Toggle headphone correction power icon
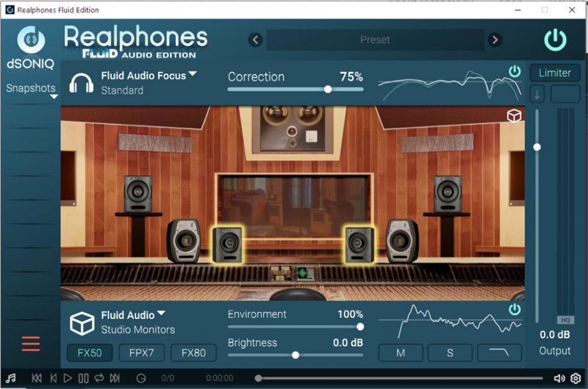The width and height of the screenshot is (588, 389). [x=514, y=71]
